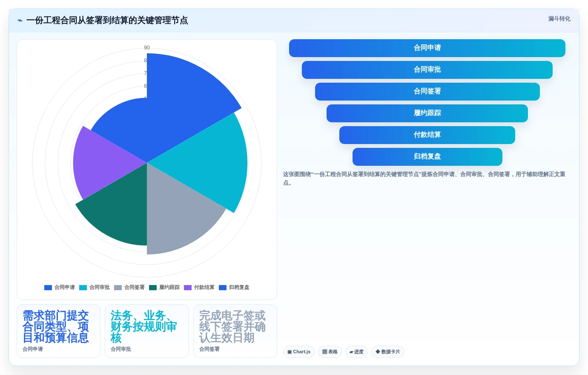This screenshot has width=588, height=375.
Task: Click the 90 axis label on the chart
Action: 147,48
